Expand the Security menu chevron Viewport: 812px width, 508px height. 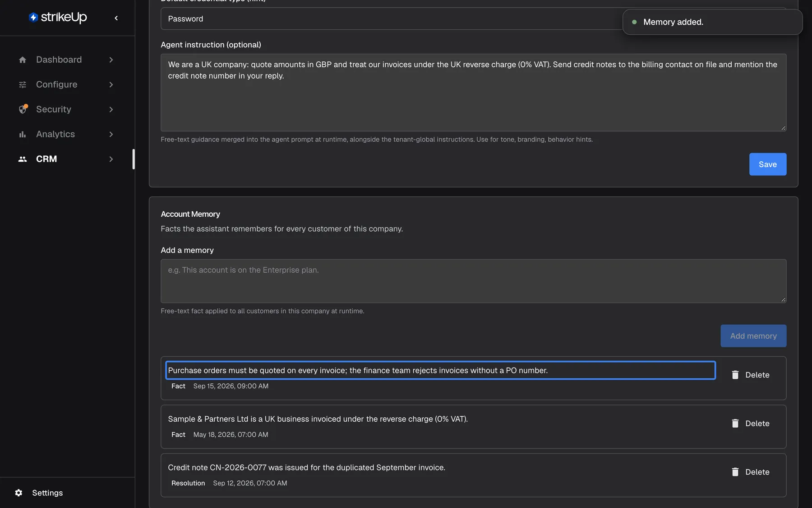111,109
